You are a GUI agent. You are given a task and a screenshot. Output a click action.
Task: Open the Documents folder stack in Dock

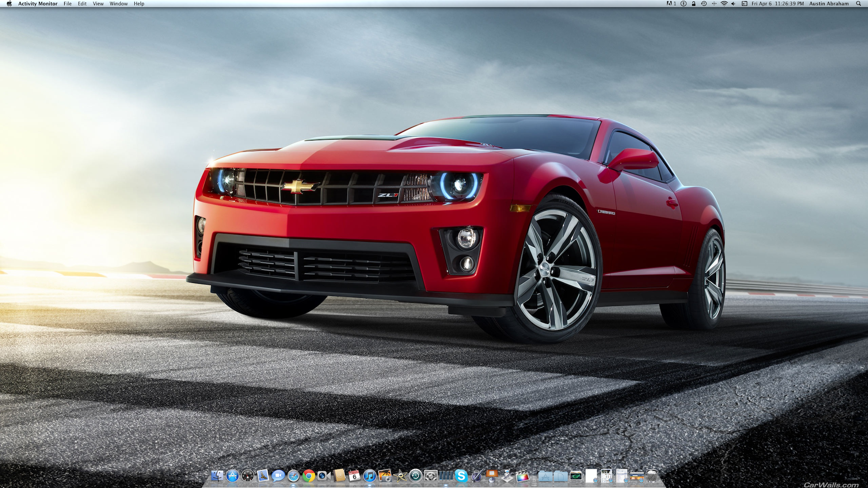click(x=561, y=475)
